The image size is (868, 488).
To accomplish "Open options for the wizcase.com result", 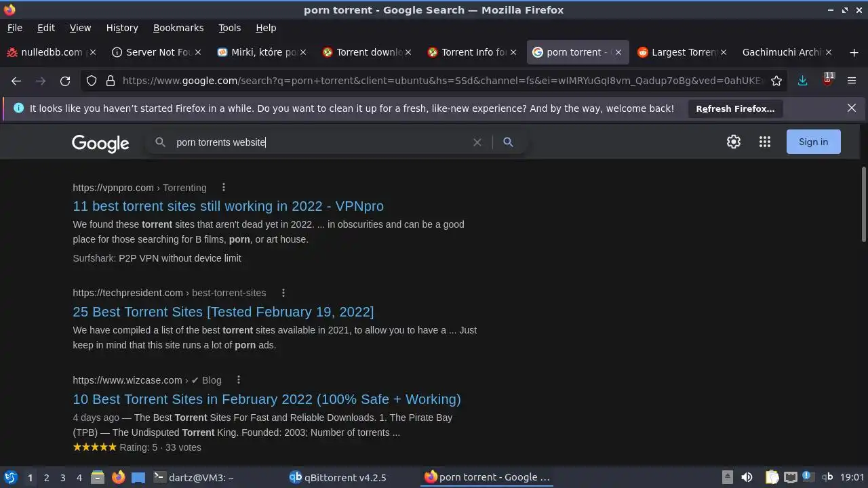I will pos(239,380).
